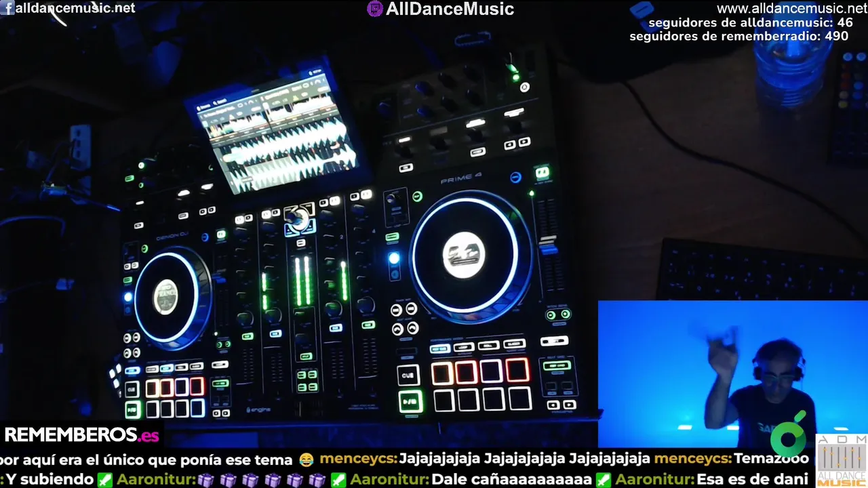Click the DENON DJ label on the left deck
Screen dimensions: 868x488
171,239
